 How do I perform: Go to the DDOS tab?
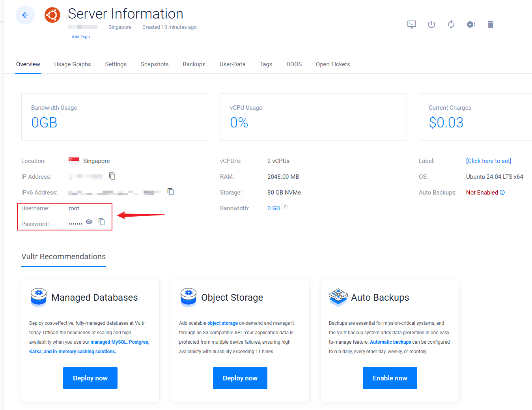(294, 64)
